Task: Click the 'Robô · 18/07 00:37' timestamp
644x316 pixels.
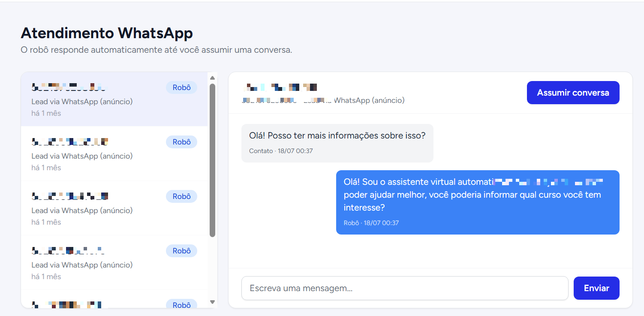Action: [371, 223]
